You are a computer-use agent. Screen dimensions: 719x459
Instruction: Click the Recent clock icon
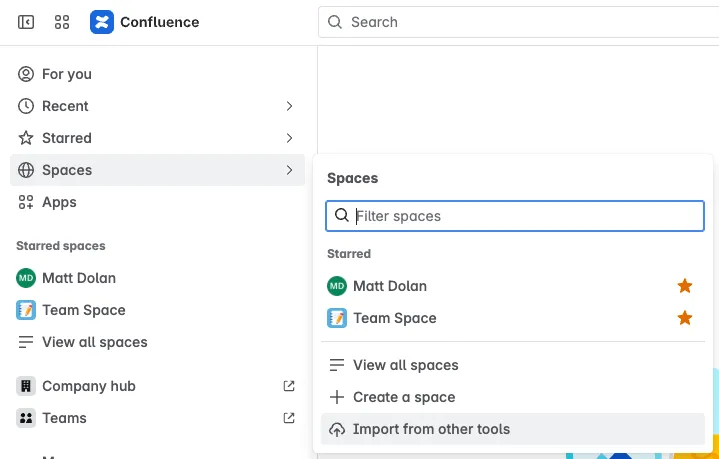coord(26,106)
